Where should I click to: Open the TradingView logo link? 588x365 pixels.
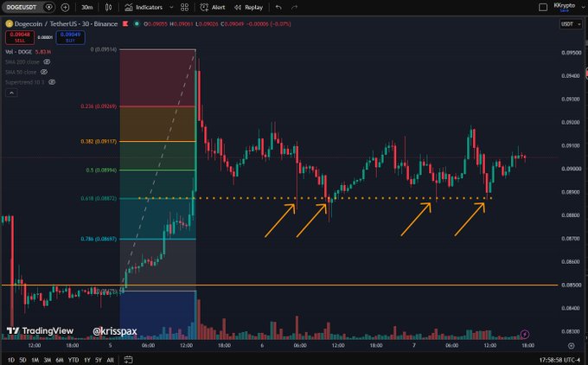(x=40, y=331)
